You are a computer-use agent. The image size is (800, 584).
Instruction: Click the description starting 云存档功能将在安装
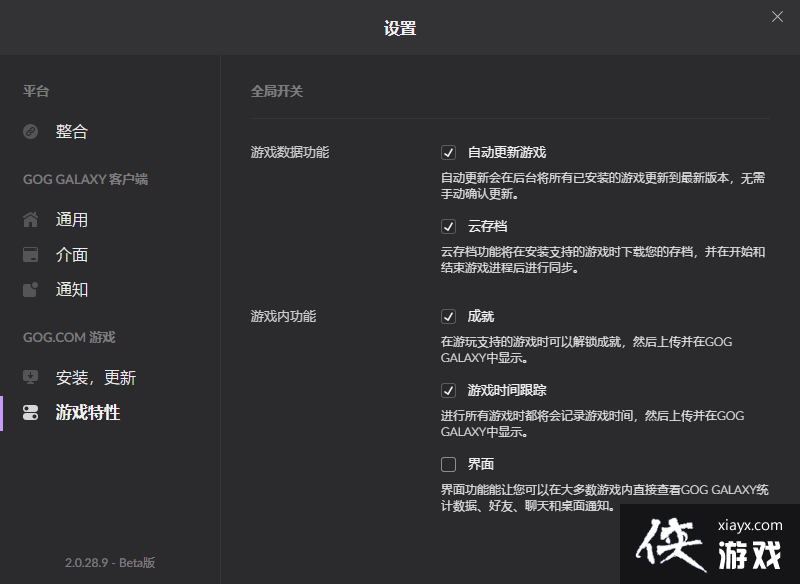tap(603, 260)
